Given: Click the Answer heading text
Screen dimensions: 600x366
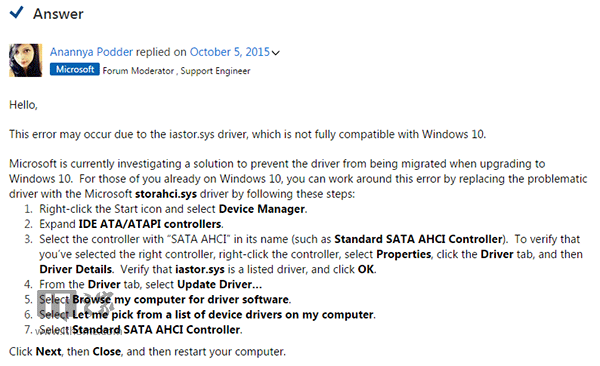Looking at the screenshot, I should point(58,14).
